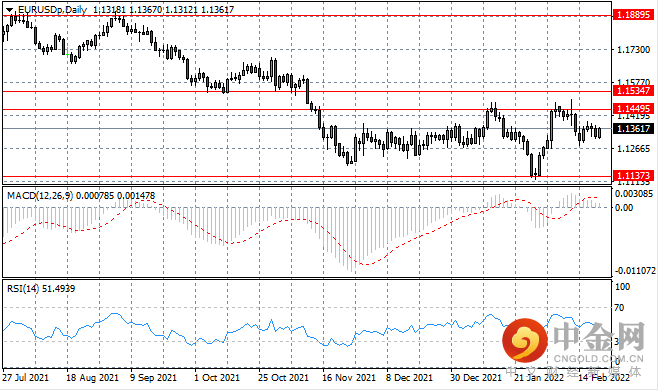Click the 30 Dec 2021 date marker
The image size is (659, 390).
tap(476, 377)
